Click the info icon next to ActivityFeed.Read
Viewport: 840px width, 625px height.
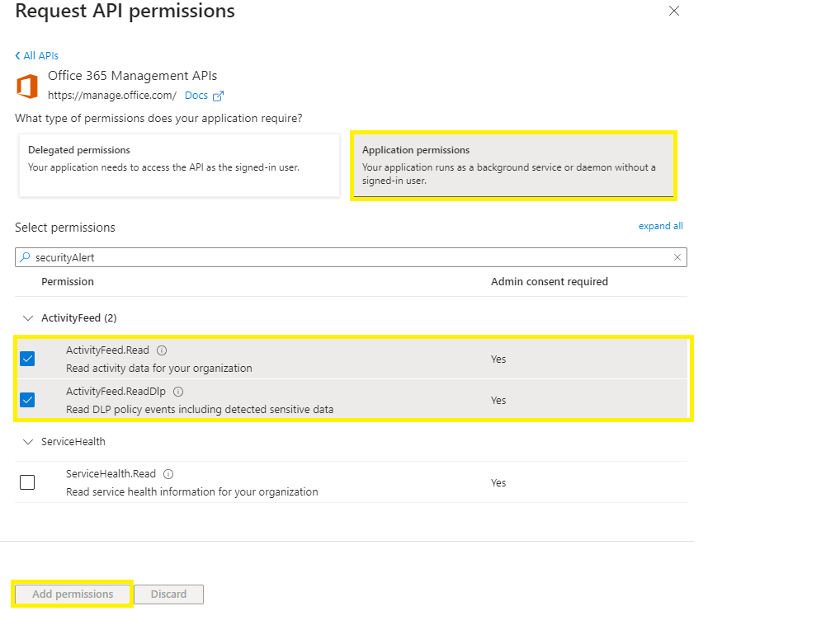pyautogui.click(x=162, y=350)
